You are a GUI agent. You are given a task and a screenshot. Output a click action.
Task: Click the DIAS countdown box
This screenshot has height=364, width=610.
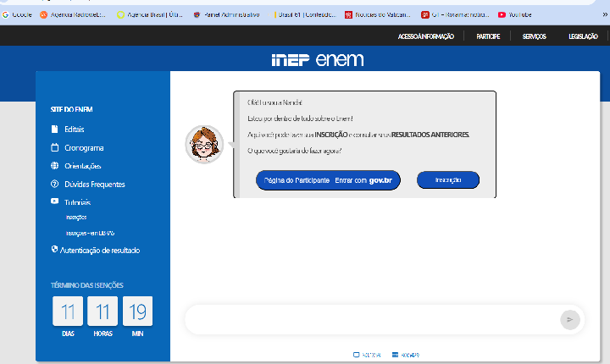[x=68, y=312]
